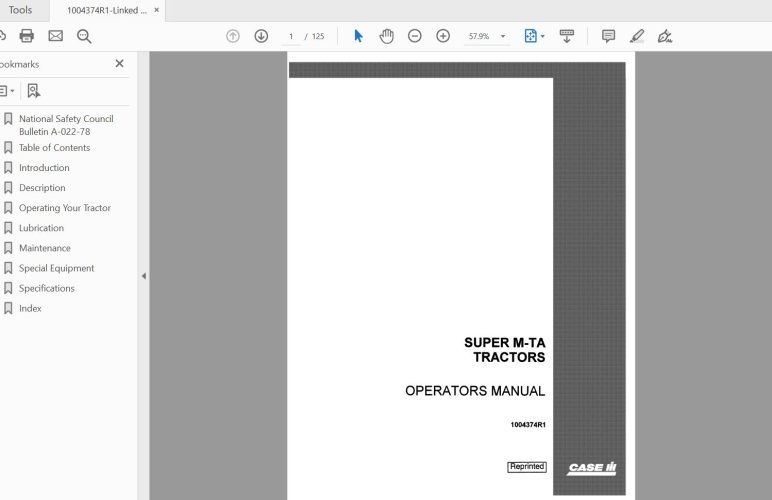Close the 1004374R1-Linked tab
772x500 pixels.
click(157, 10)
